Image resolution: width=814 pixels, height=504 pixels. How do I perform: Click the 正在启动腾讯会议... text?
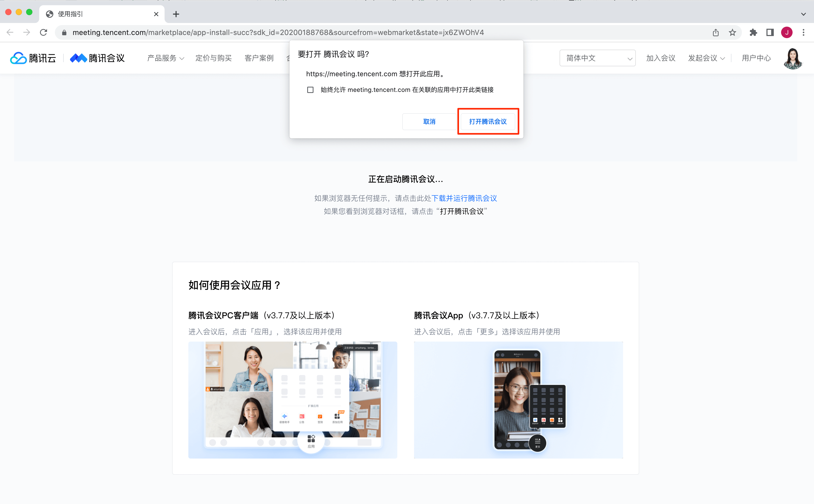pos(405,179)
